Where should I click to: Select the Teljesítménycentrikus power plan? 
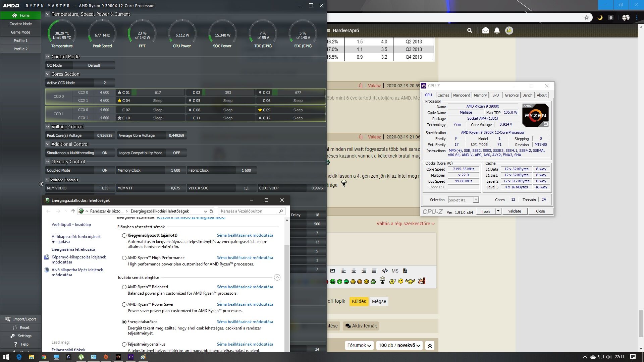pyautogui.click(x=124, y=345)
